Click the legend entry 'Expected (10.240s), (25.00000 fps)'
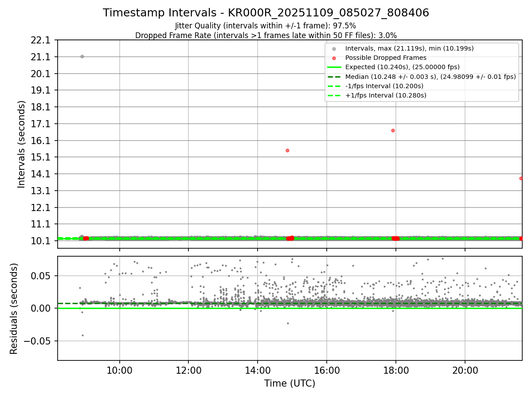Image resolution: width=532 pixels, height=399 pixels. (x=403, y=67)
